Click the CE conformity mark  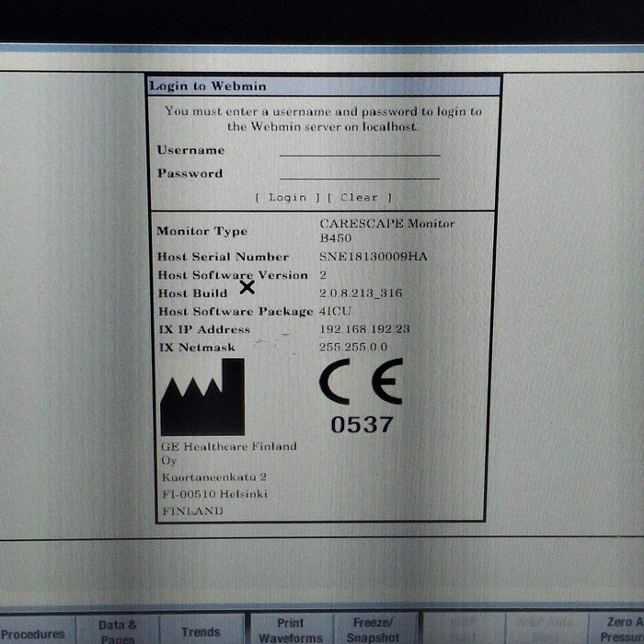362,381
